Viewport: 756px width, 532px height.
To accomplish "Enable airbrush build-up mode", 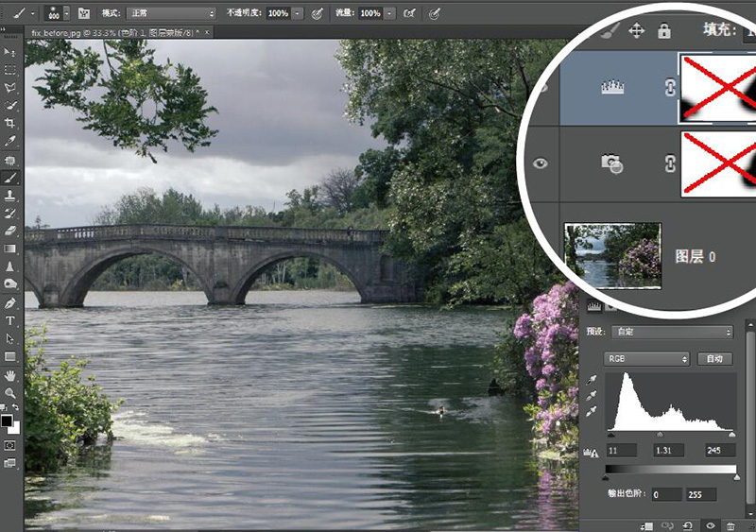I will click(x=409, y=13).
